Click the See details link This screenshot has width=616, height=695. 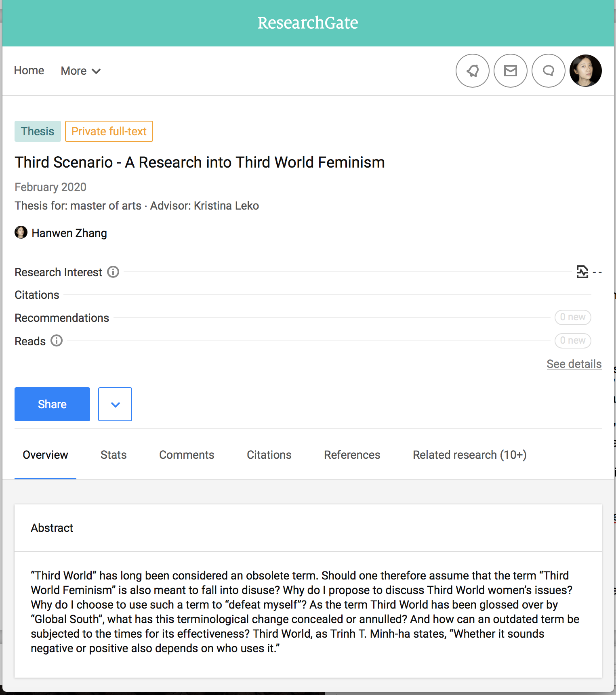click(x=574, y=364)
